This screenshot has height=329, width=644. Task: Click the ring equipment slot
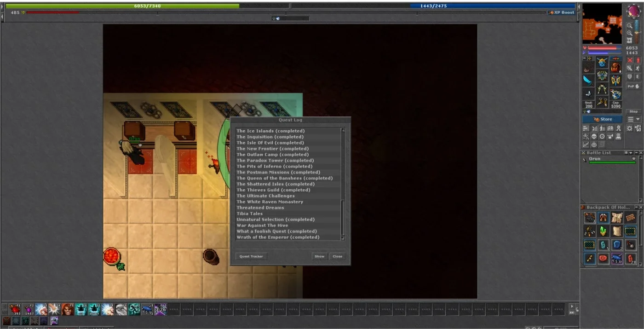tap(588, 93)
